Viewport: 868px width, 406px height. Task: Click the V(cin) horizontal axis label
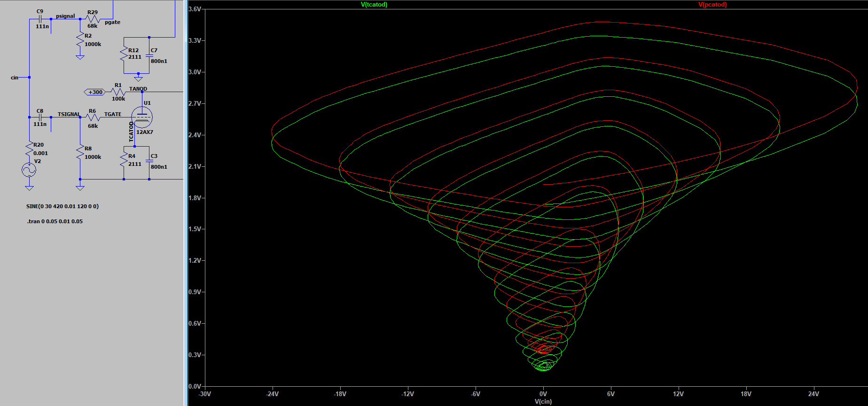[543, 401]
